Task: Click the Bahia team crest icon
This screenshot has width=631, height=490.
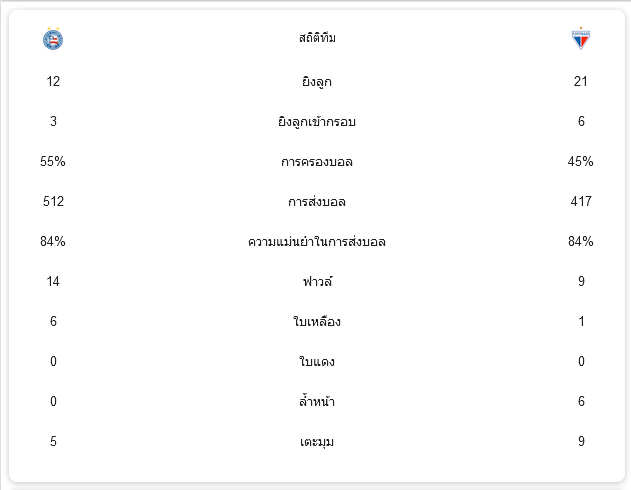Action: tap(53, 39)
